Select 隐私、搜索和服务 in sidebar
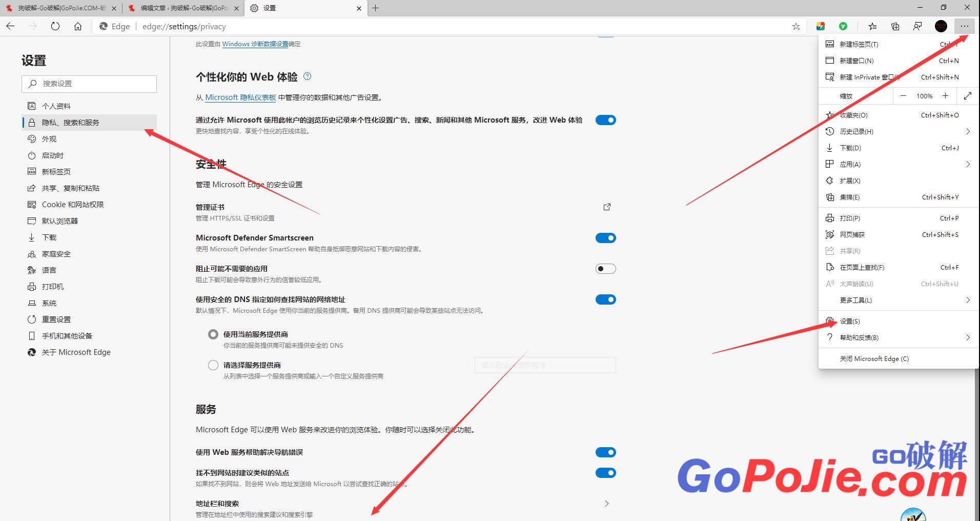 coord(89,123)
